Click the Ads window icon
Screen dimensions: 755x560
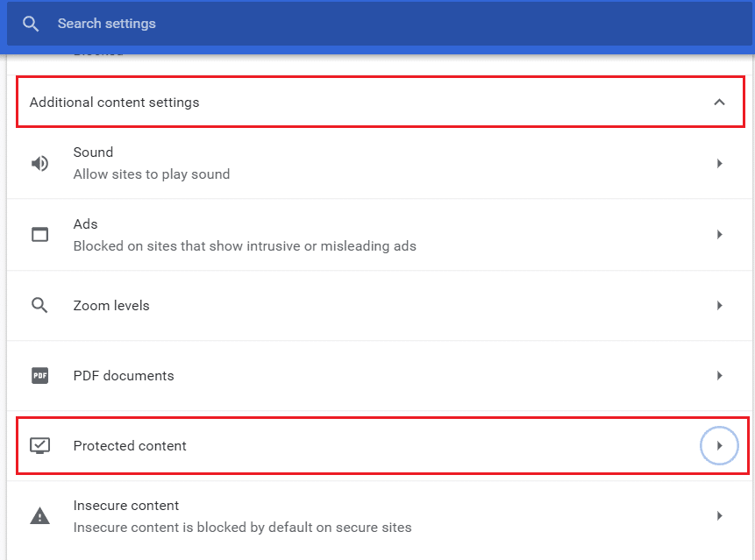(40, 235)
